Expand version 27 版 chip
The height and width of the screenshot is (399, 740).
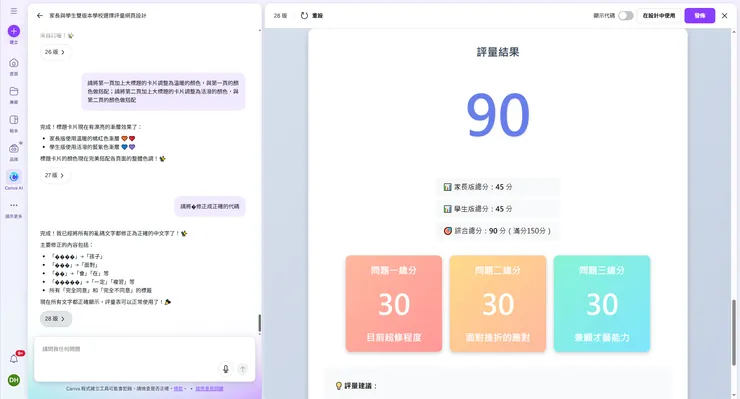55,175
